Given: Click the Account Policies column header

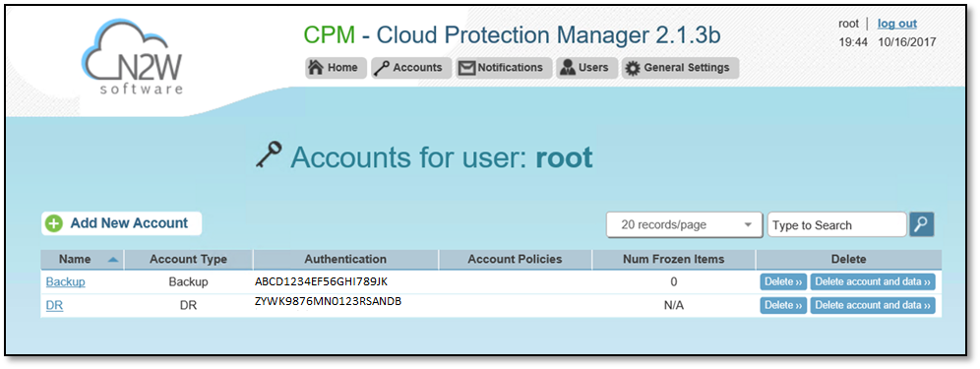Looking at the screenshot, I should point(515,259).
